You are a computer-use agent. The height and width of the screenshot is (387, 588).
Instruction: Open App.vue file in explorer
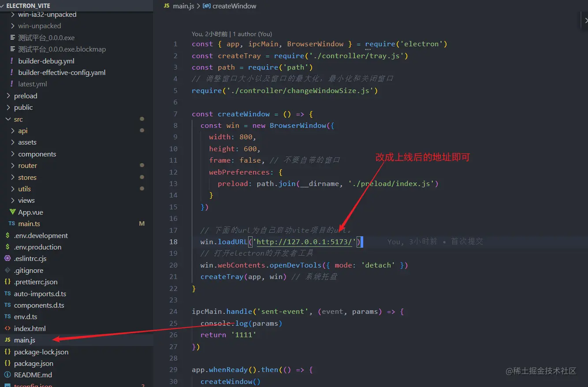[30, 212]
